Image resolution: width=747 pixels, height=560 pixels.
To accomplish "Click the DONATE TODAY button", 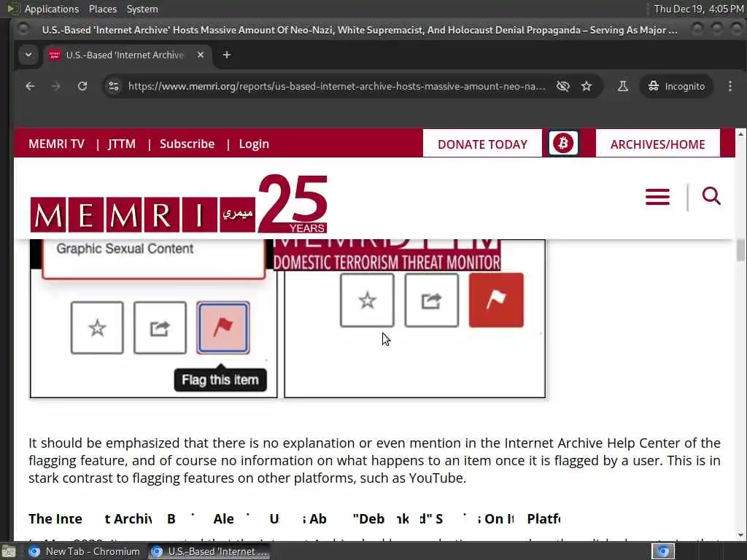I will click(482, 144).
